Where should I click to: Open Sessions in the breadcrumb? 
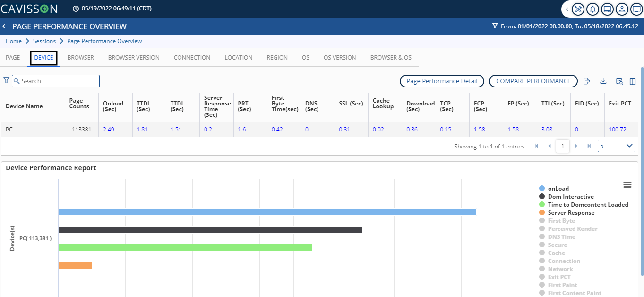click(44, 41)
